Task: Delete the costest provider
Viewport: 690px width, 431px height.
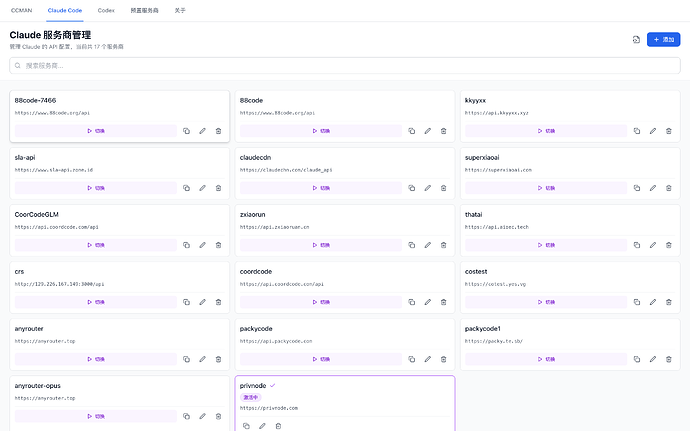Action: 668,302
